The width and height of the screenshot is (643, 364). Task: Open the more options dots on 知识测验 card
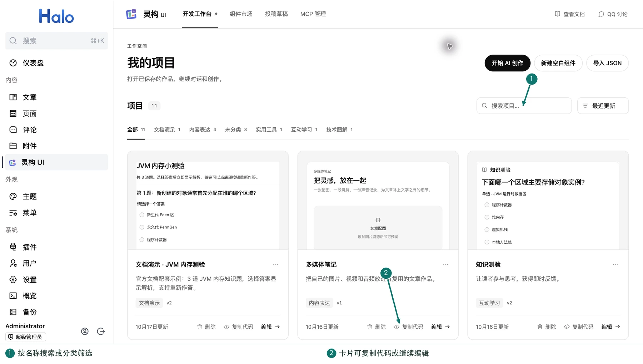[615, 264]
